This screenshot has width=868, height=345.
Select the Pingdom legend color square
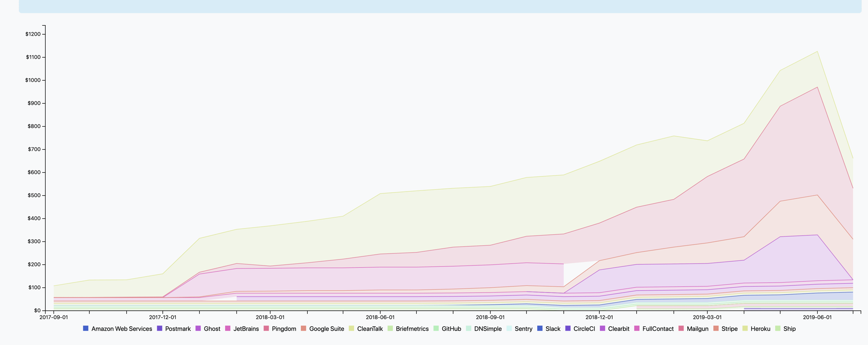coord(266,329)
